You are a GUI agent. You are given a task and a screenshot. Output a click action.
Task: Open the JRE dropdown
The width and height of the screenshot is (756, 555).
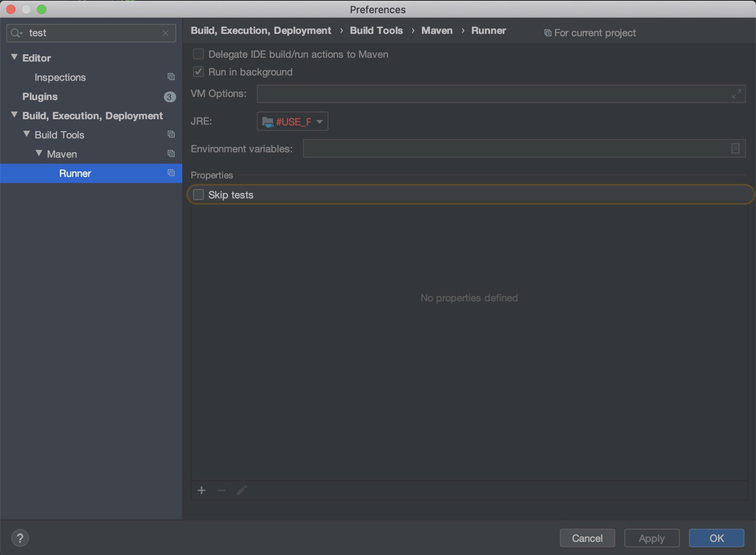(292, 122)
